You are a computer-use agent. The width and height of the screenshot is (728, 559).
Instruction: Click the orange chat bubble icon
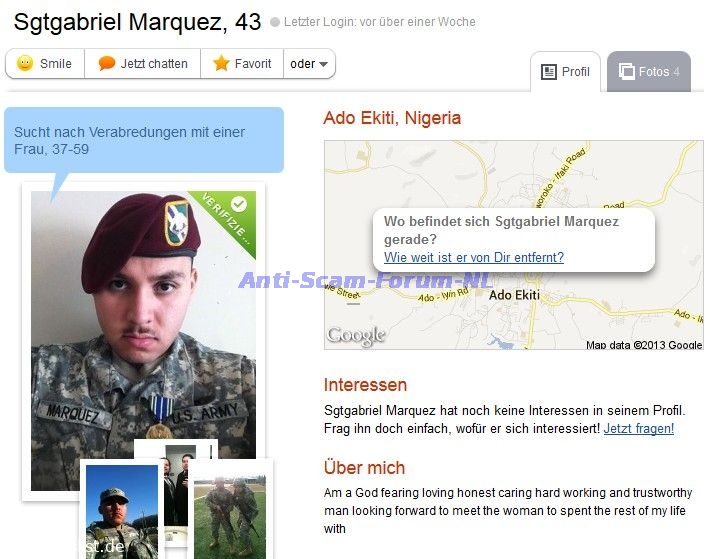click(106, 63)
